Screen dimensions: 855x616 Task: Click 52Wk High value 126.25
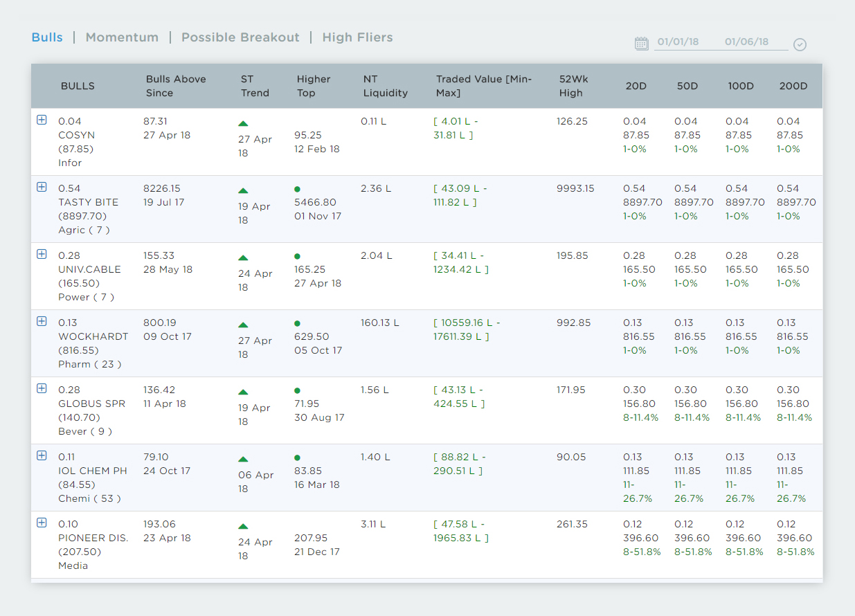pyautogui.click(x=573, y=121)
